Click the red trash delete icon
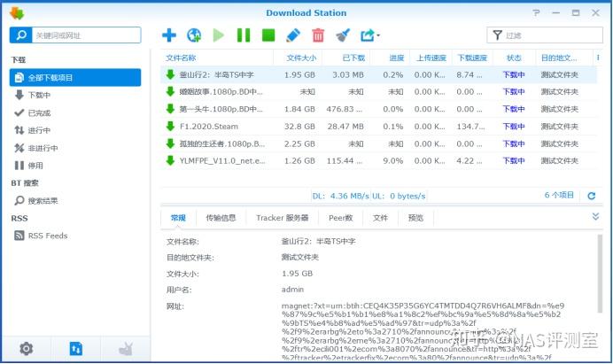Viewport: 613px width, 364px height. pos(318,35)
